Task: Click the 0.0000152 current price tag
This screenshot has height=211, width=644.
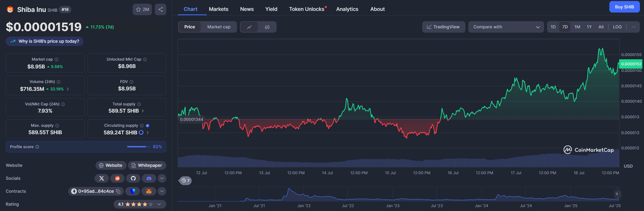Action: click(x=631, y=64)
